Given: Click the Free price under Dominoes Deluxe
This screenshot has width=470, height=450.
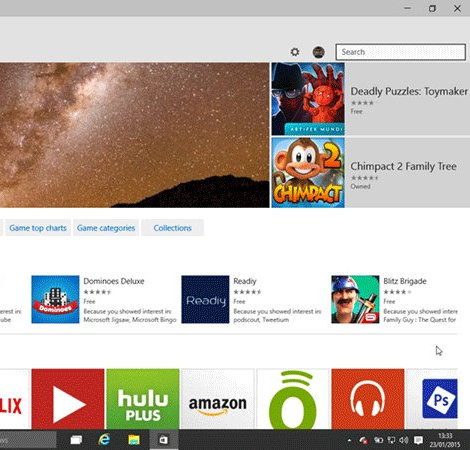Looking at the screenshot, I should (89, 301).
